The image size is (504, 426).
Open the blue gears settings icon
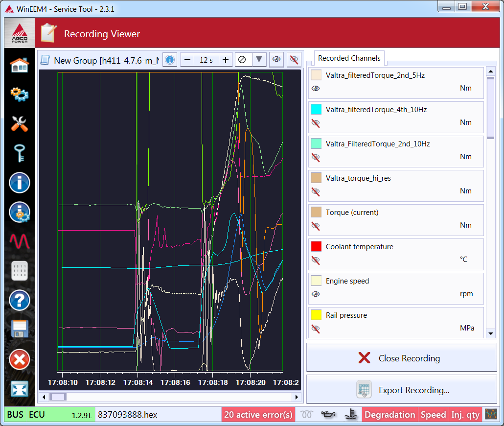click(20, 94)
